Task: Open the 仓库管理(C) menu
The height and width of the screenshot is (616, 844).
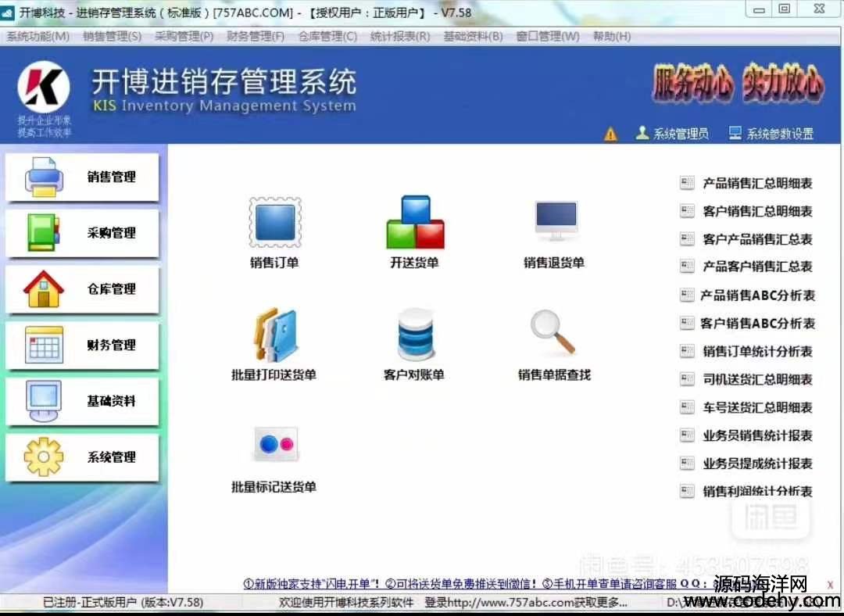Action: [x=327, y=36]
